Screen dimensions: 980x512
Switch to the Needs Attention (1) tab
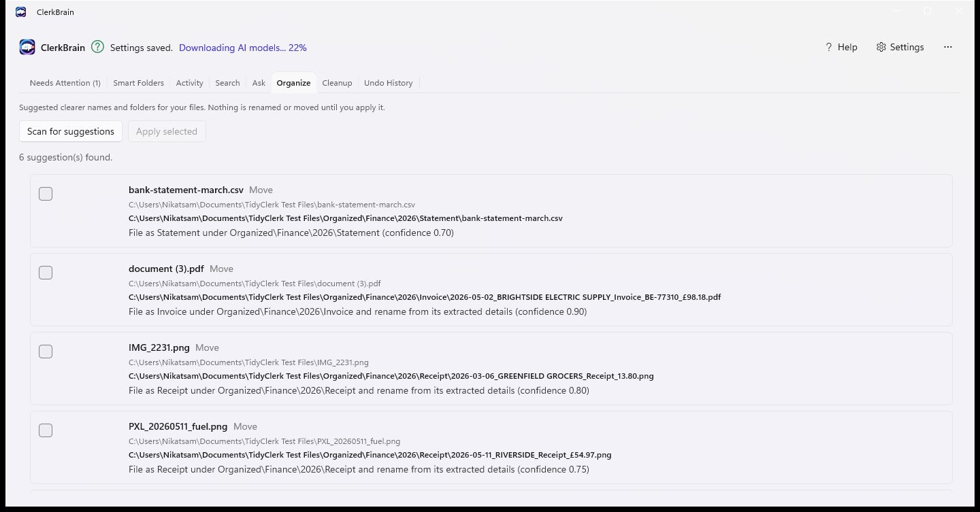tap(65, 83)
